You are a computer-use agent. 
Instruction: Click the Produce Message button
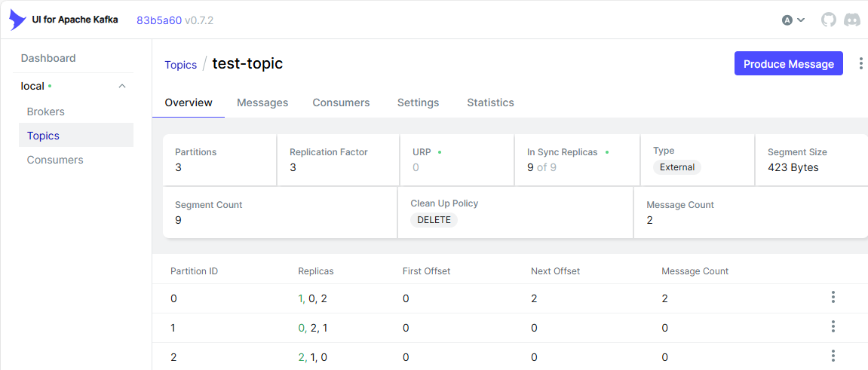[788, 63]
